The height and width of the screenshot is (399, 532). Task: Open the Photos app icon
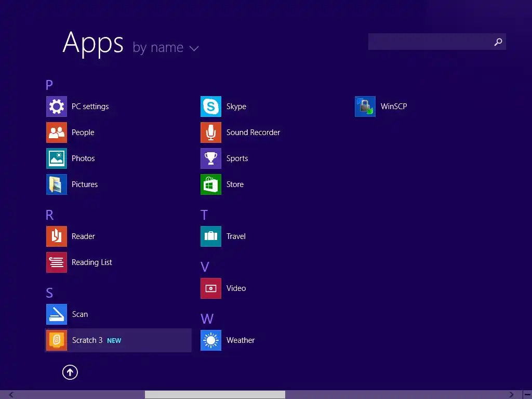pyautogui.click(x=56, y=158)
